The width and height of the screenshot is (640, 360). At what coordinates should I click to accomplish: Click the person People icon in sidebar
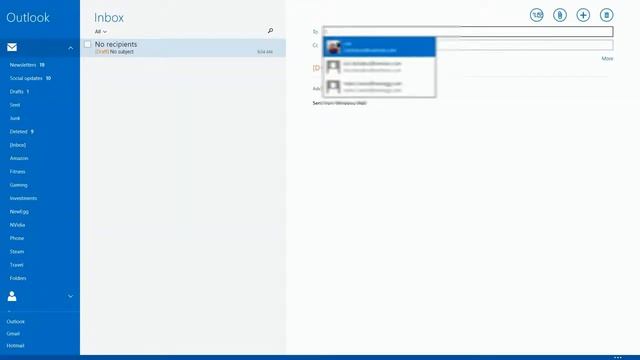pos(12,296)
